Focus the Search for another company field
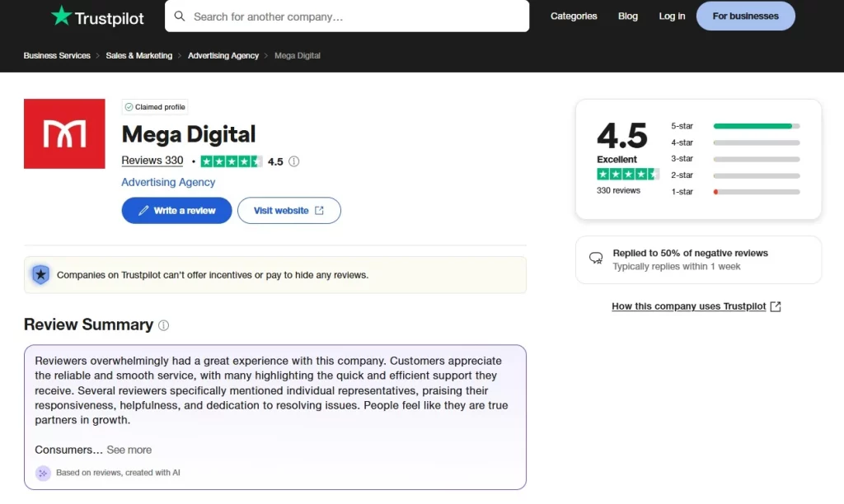The width and height of the screenshot is (844, 504). click(347, 16)
